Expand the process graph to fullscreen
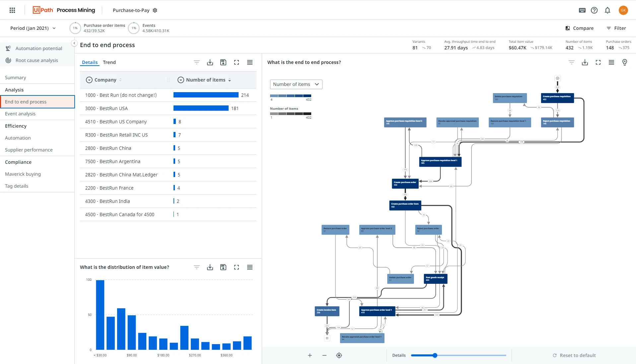Image resolution: width=636 pixels, height=364 pixels. click(x=598, y=62)
